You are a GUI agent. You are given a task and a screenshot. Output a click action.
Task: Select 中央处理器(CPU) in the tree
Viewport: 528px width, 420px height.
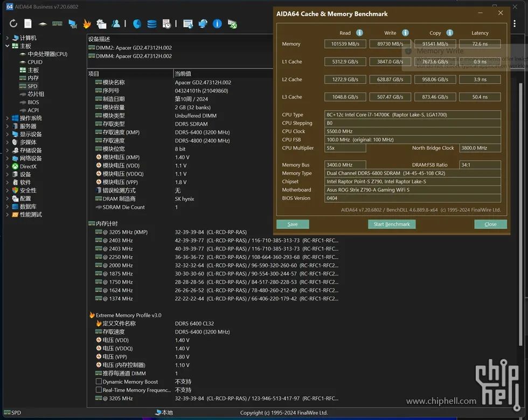(x=47, y=54)
